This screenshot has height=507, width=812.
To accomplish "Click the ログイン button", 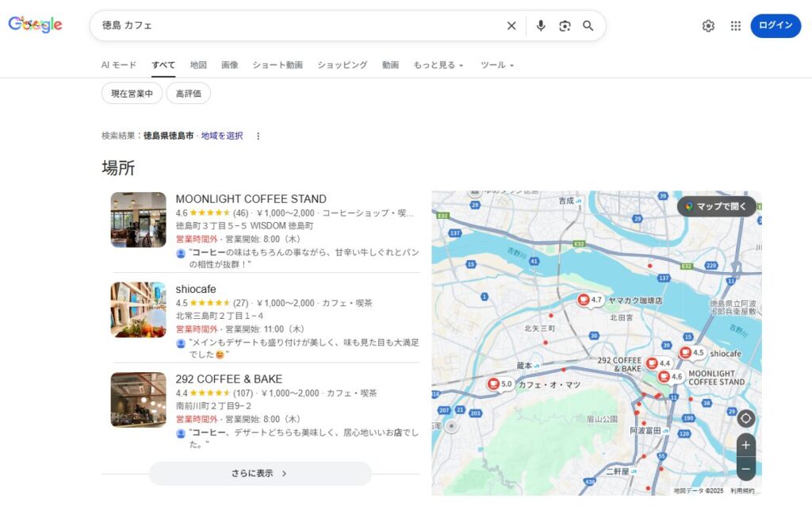I will [775, 25].
